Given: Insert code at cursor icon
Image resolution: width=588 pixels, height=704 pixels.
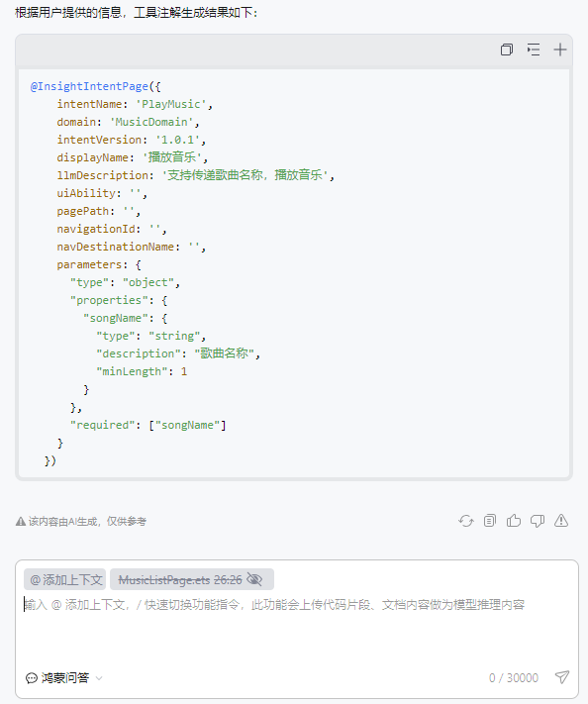Looking at the screenshot, I should (534, 50).
